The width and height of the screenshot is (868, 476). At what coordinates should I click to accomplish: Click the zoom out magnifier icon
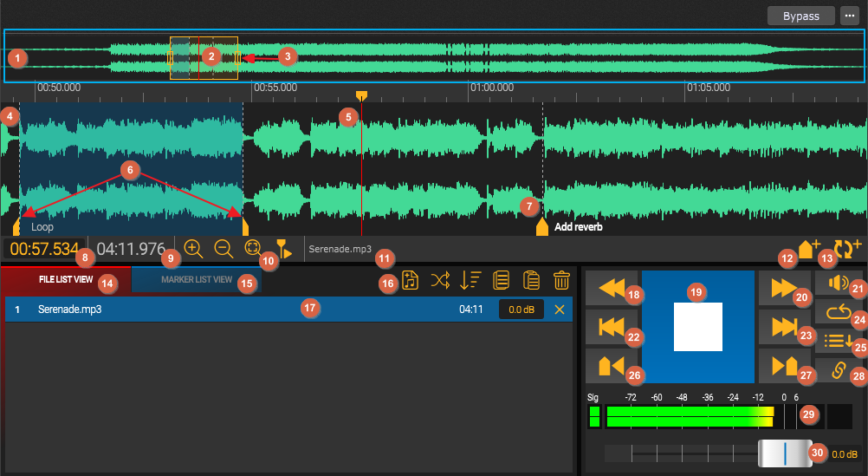point(223,249)
